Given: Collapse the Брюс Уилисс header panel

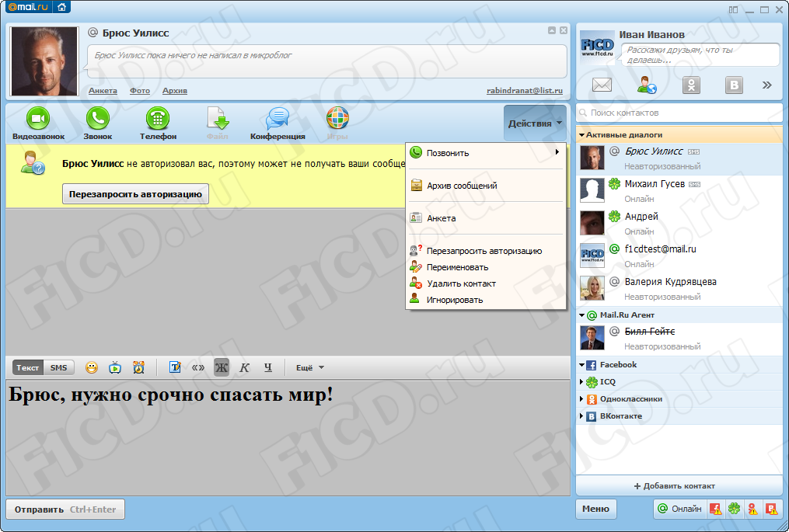Looking at the screenshot, I should coord(552,30).
